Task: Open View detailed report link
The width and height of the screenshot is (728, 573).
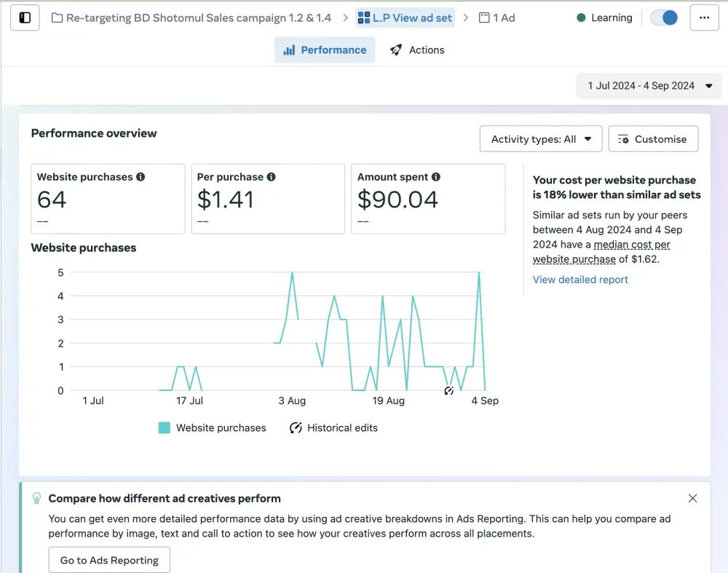Action: (580, 280)
